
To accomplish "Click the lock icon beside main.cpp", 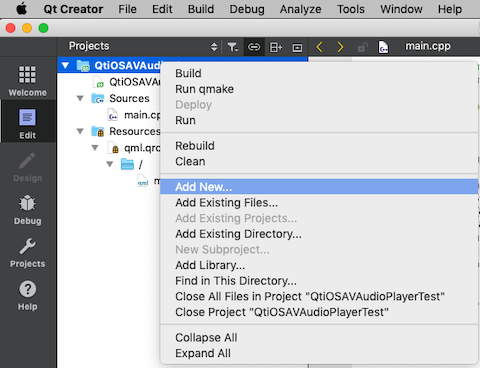I will pos(363,47).
